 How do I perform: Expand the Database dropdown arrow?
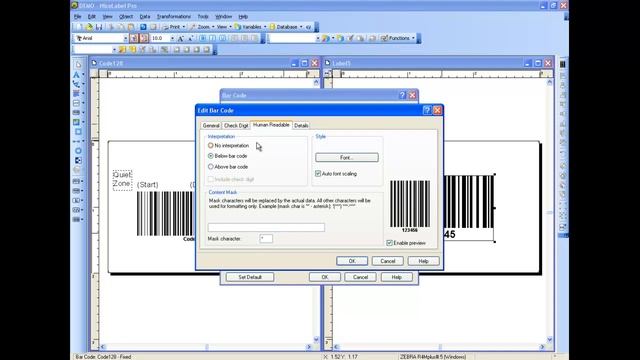[x=301, y=27]
